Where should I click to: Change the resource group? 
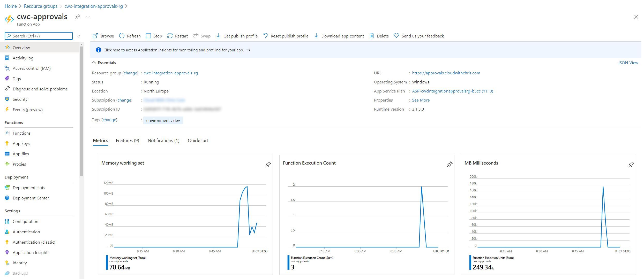(130, 73)
